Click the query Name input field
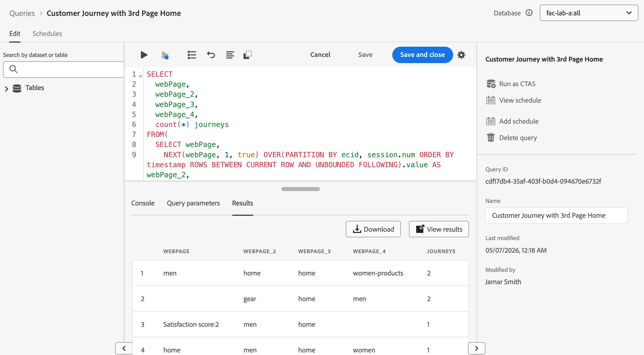The height and width of the screenshot is (355, 644). 557,215
